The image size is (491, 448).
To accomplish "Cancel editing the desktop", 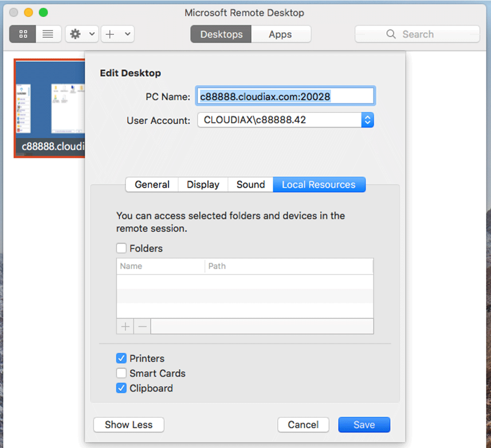I will 303,424.
